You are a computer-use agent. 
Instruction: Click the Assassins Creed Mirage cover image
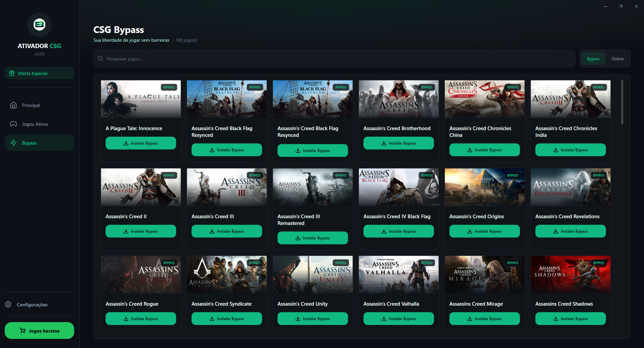(x=485, y=275)
